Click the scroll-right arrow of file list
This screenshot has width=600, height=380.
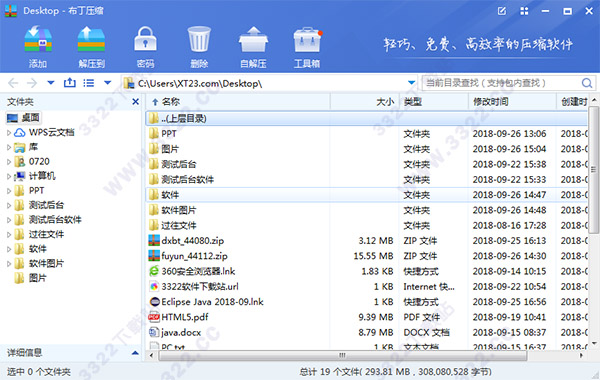pos(582,356)
